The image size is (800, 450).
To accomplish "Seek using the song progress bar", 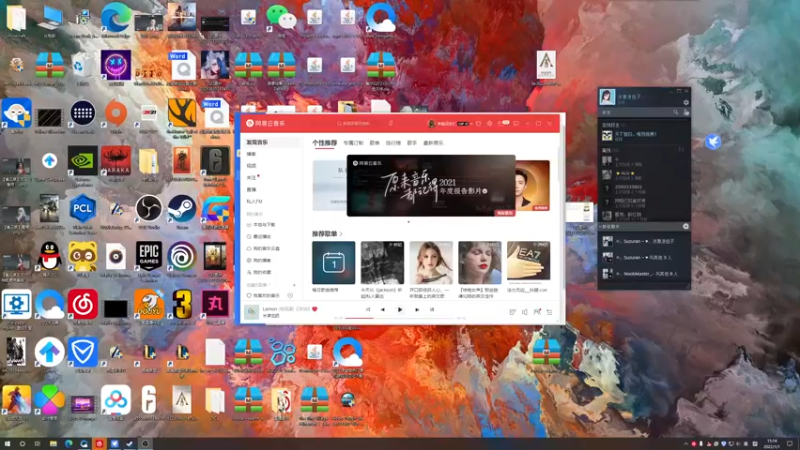I will pyautogui.click(x=399, y=318).
